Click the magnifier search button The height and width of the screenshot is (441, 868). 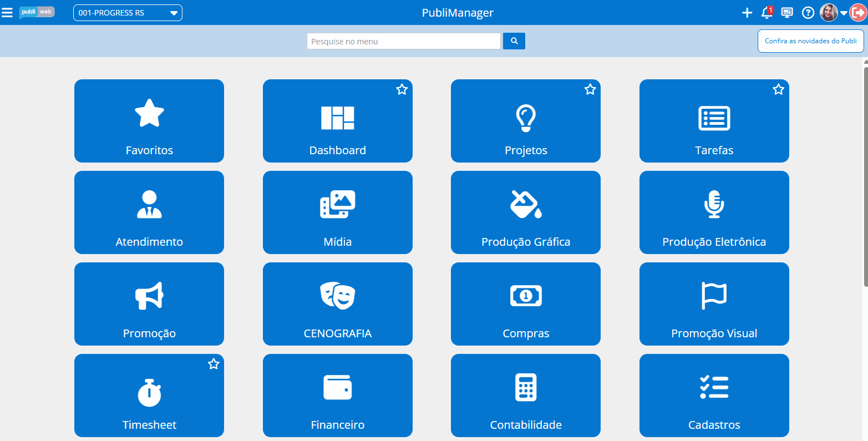(x=514, y=41)
